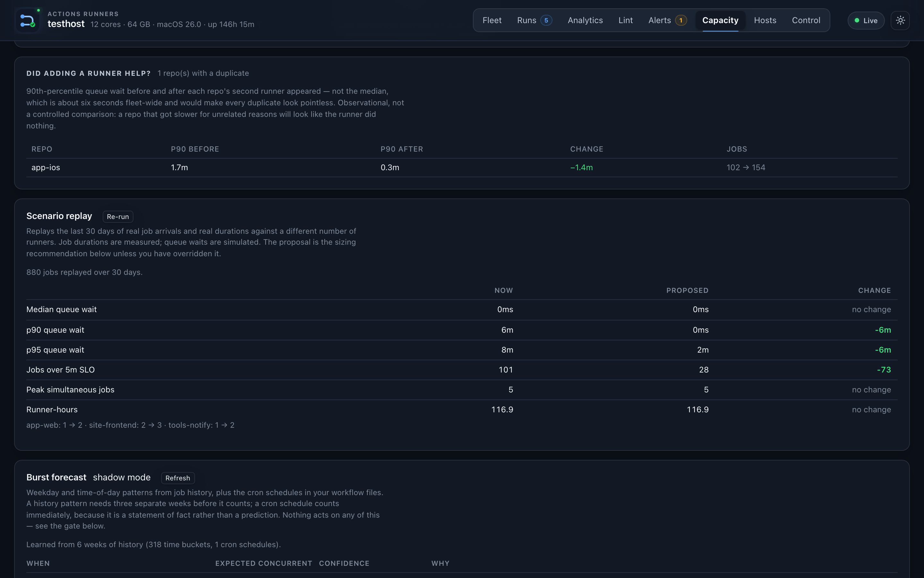This screenshot has height=578, width=924.
Task: Go to the Lint tab
Action: (x=625, y=20)
